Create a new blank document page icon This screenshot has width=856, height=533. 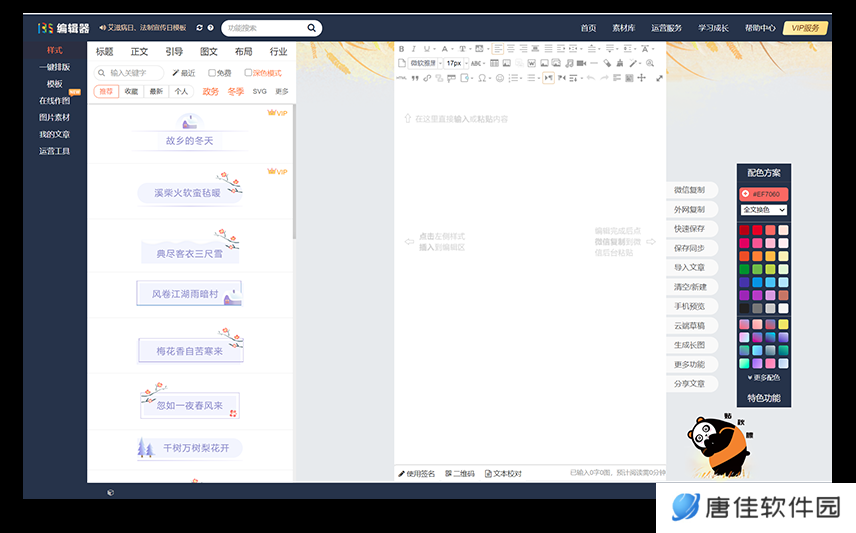tap(401, 63)
